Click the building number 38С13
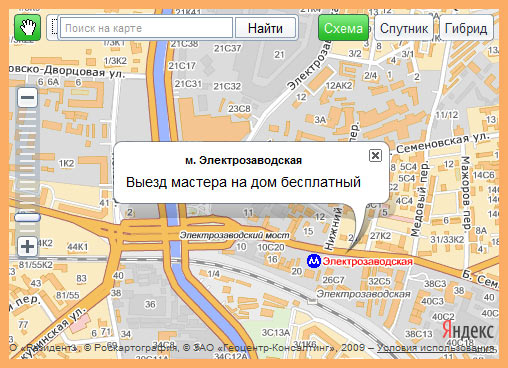508x368 pixels. (x=418, y=333)
